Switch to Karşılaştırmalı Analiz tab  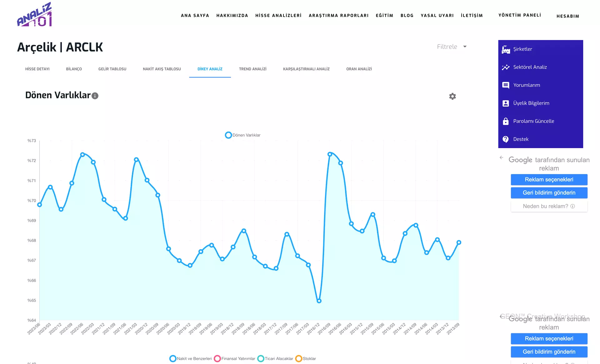tap(306, 69)
